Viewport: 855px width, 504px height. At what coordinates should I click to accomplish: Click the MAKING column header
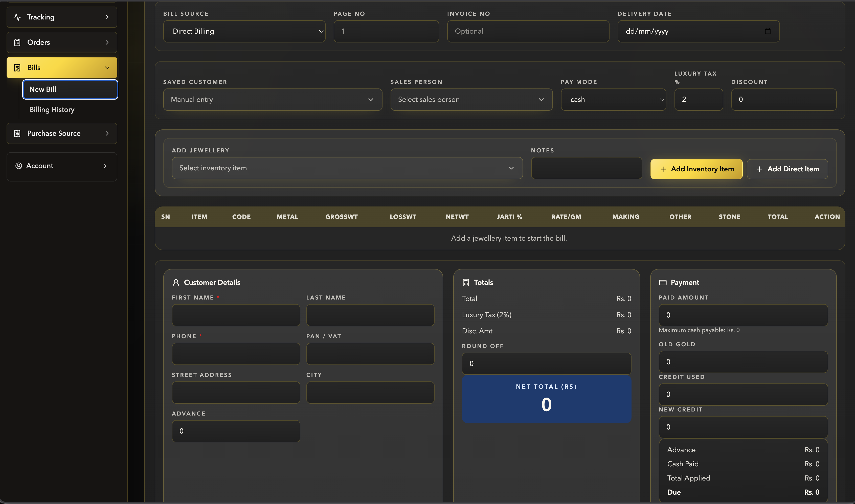(x=626, y=217)
